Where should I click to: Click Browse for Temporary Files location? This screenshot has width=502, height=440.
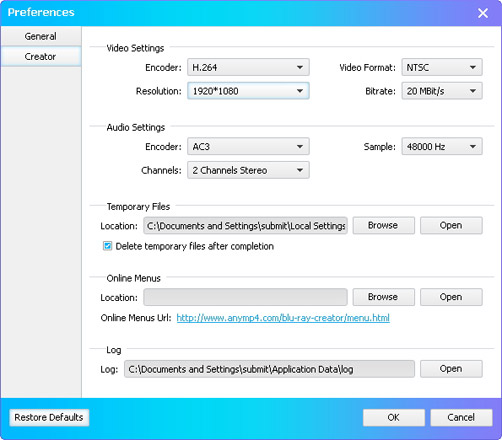coord(384,225)
